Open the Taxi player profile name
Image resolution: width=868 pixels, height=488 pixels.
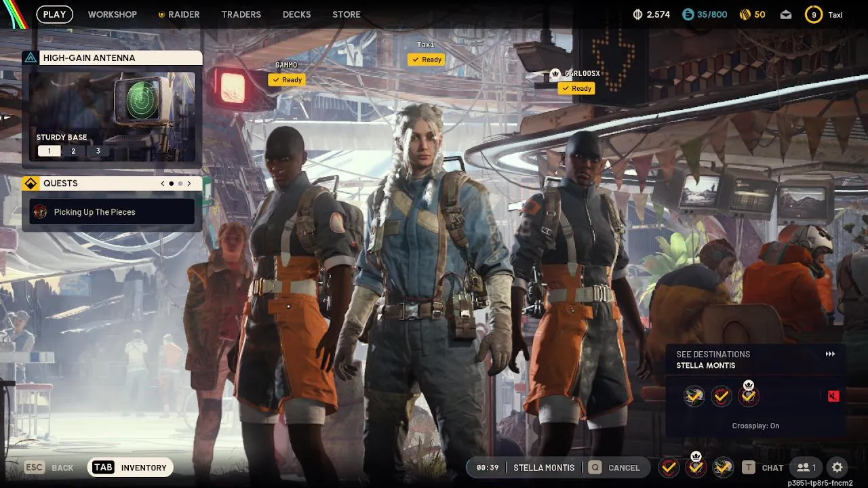[x=835, y=15]
